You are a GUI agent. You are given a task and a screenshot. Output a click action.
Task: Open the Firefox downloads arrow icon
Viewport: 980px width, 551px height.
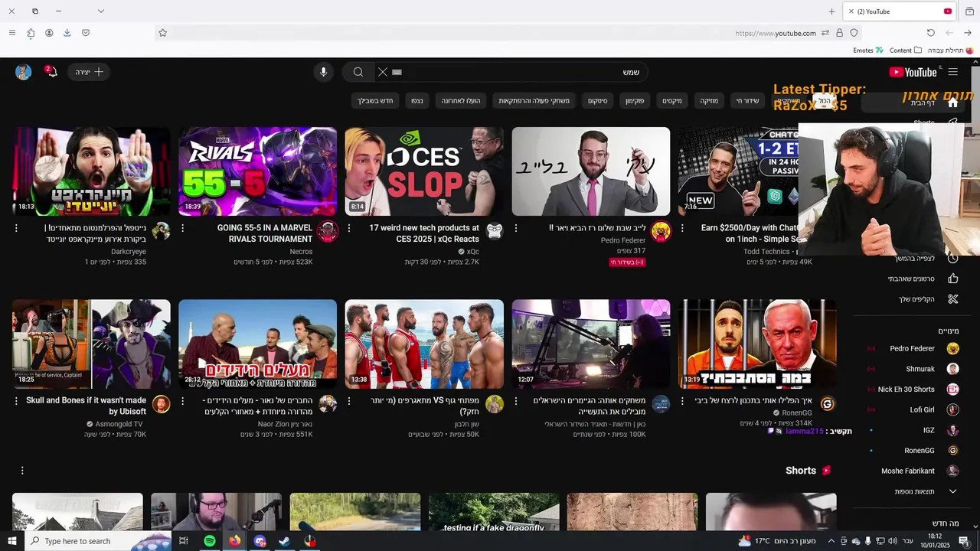click(67, 33)
